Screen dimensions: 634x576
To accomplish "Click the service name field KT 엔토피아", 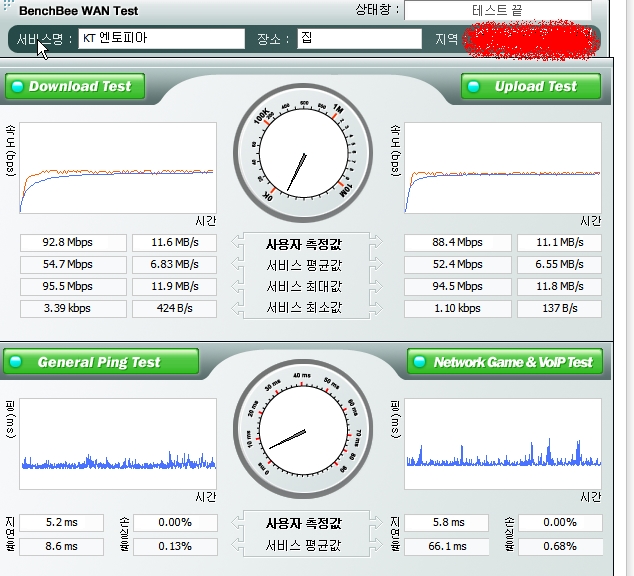I will pos(161,38).
